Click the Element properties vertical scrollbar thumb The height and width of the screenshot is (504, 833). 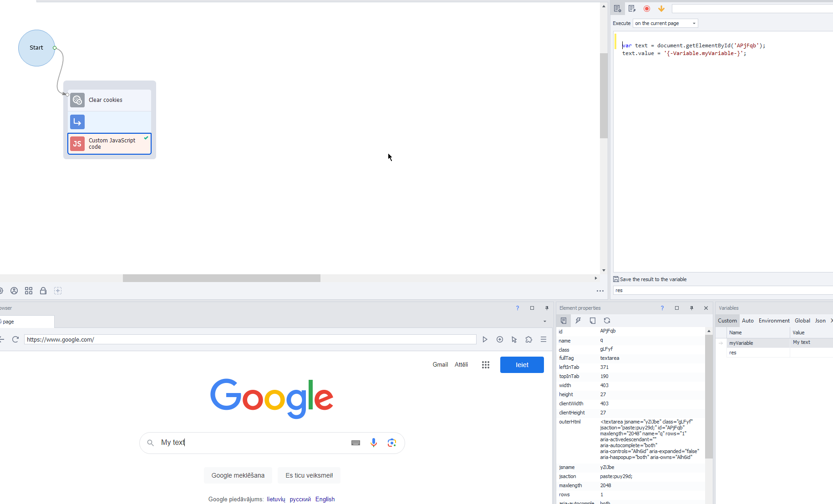709,397
